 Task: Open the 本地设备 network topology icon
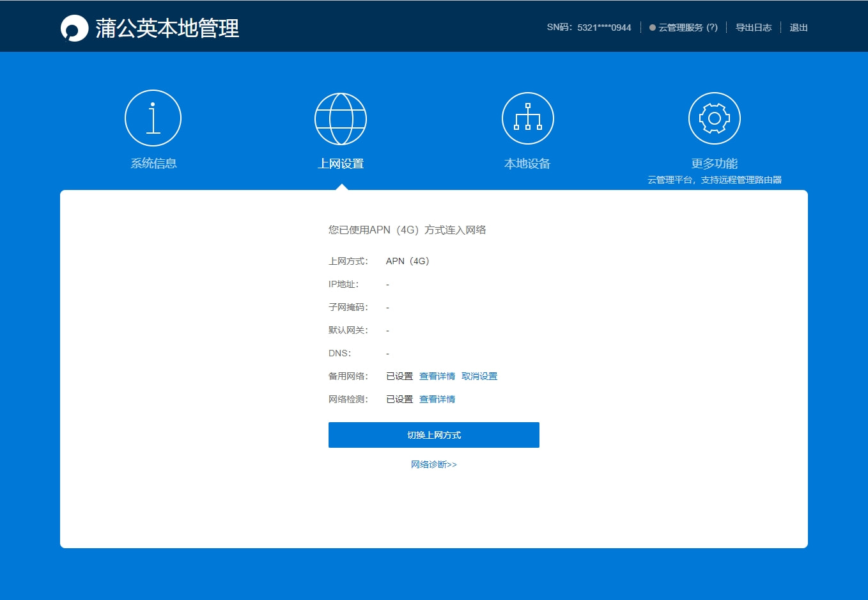pos(527,118)
